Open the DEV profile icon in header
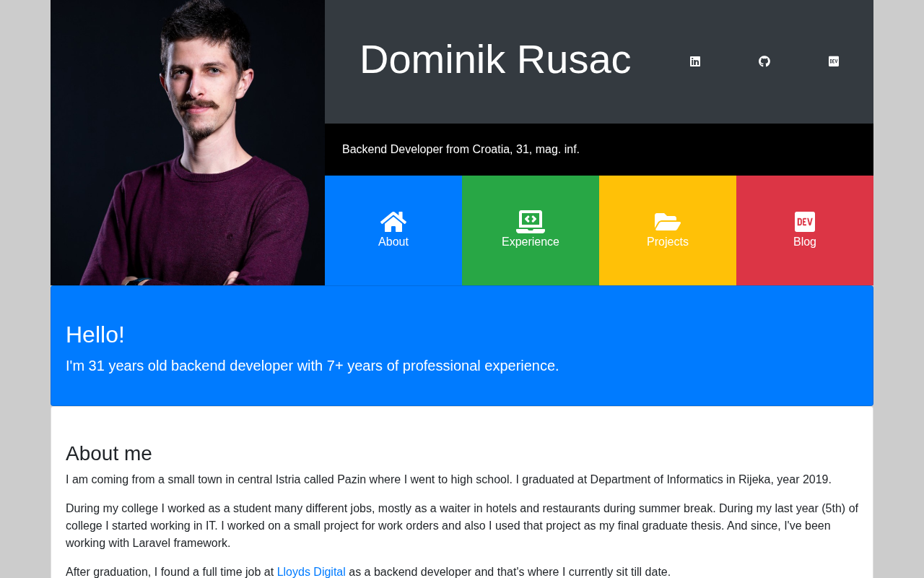Screen dimensions: 924x578 (x=834, y=61)
